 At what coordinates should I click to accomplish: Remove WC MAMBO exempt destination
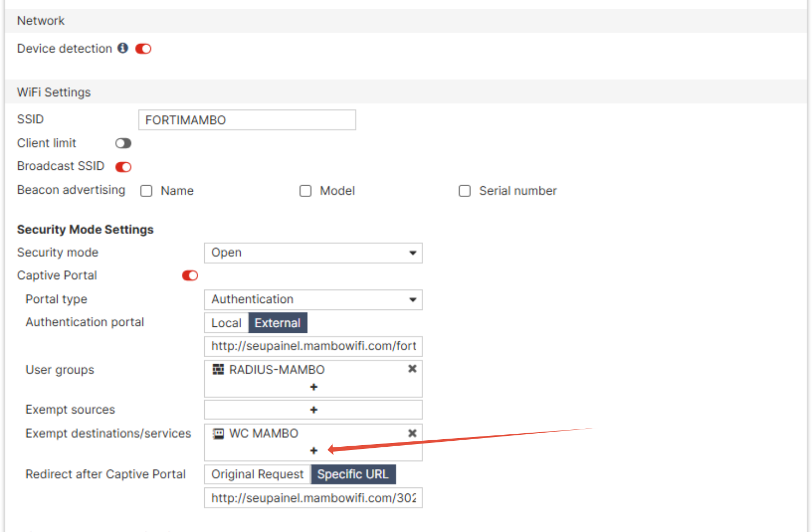coord(412,433)
